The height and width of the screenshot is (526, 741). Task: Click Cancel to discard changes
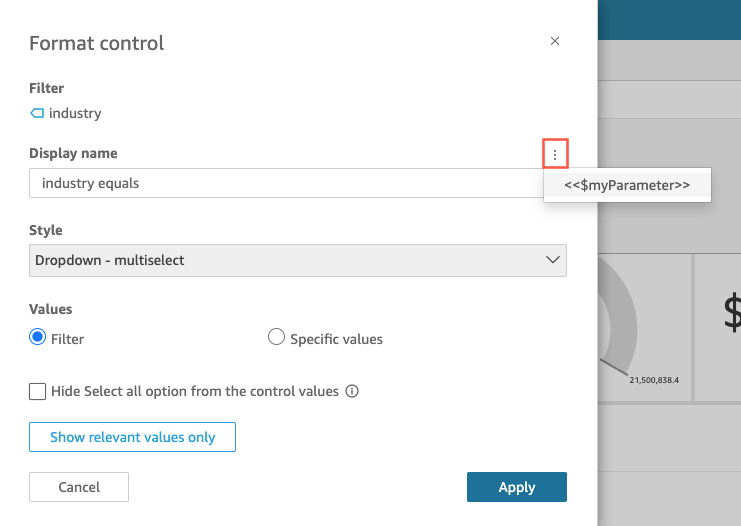click(79, 487)
